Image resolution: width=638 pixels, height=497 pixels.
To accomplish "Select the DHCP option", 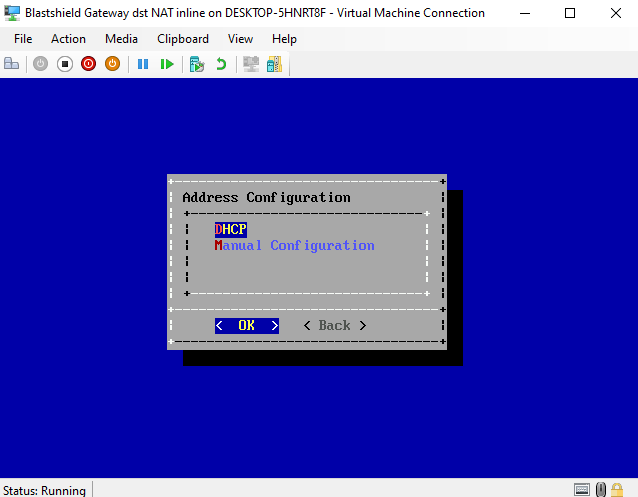I will pyautogui.click(x=230, y=229).
